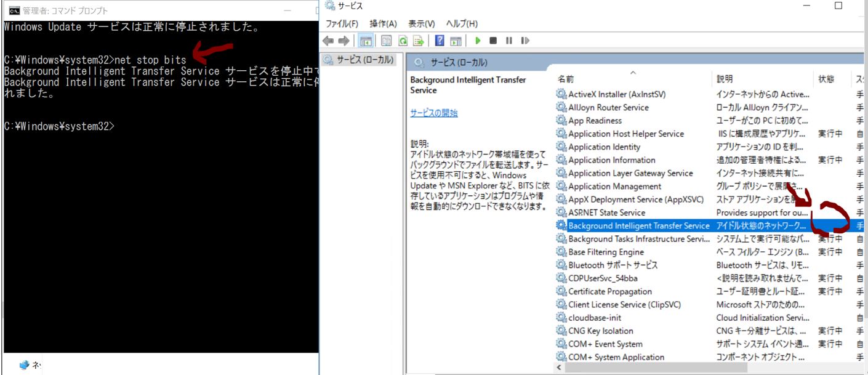Screen dimensions: 868x375
Task: Click the horizontal scrollbar left arrow
Action: (560, 368)
